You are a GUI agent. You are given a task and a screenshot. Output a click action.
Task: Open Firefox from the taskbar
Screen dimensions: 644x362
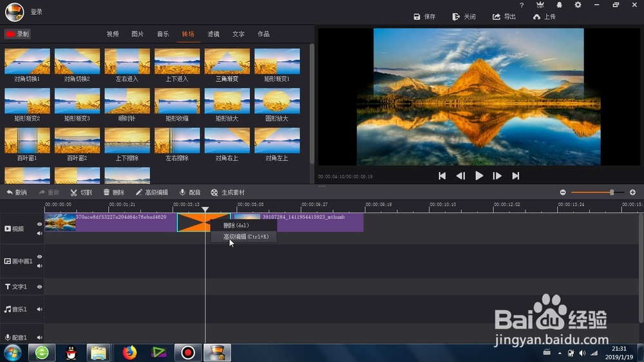tap(129, 352)
